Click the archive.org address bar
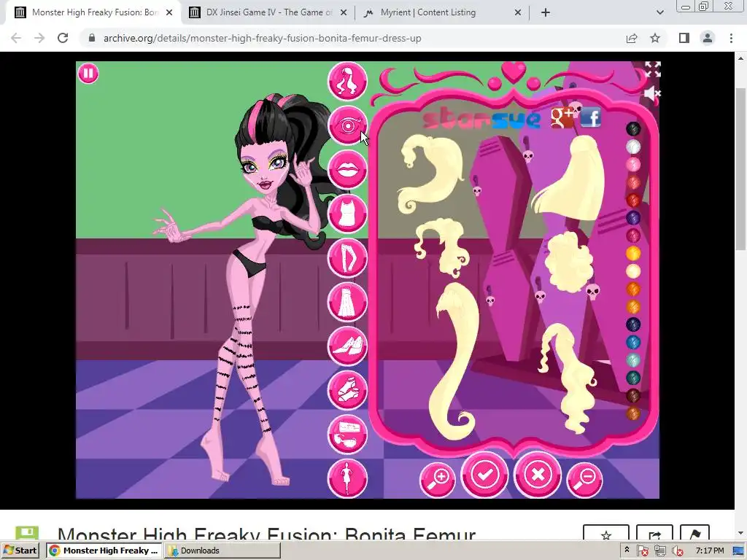 (x=352, y=38)
